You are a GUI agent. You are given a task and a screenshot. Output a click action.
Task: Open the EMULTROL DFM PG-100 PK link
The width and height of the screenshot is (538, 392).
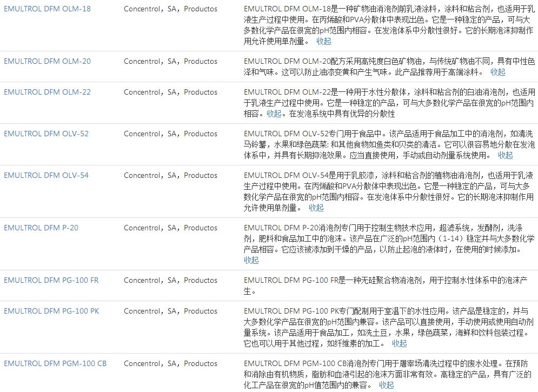[51, 311]
